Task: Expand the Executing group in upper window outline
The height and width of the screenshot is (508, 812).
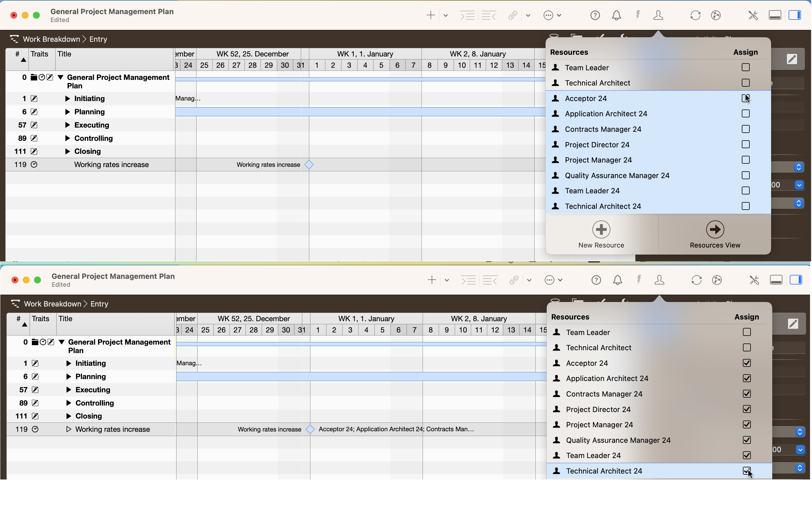Action: tap(67, 125)
